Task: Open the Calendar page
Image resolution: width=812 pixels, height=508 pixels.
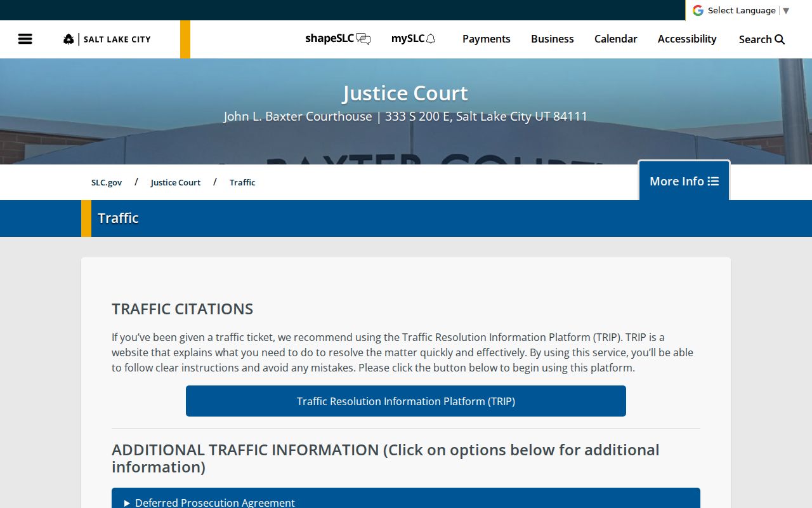Action: 615,39
